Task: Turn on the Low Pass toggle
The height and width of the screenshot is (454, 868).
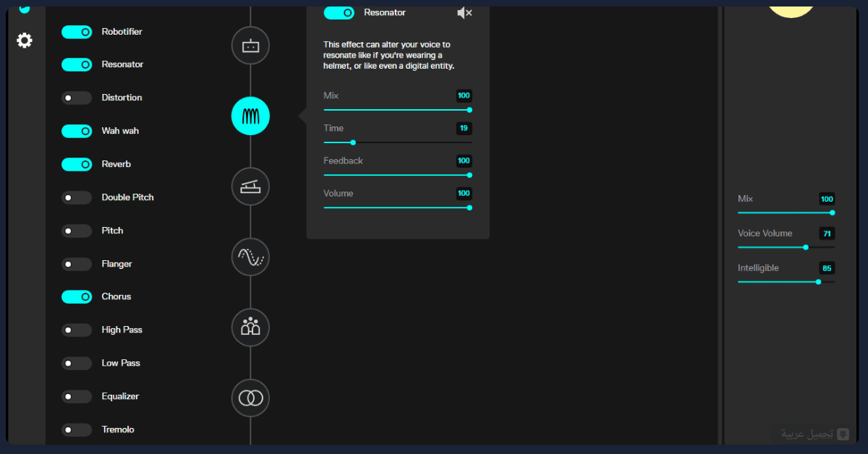Action: pyautogui.click(x=77, y=363)
